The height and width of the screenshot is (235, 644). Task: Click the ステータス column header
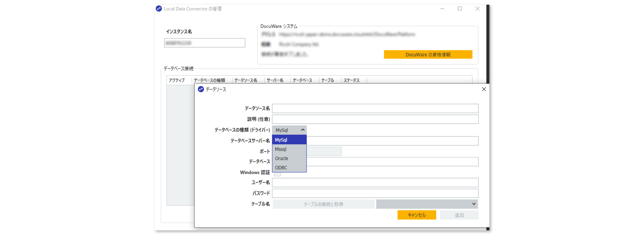click(354, 80)
